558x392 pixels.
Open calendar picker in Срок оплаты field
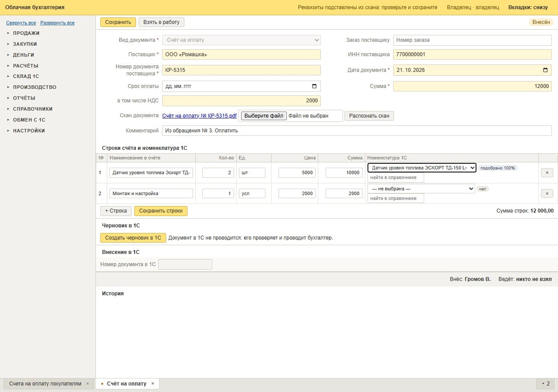314,86
